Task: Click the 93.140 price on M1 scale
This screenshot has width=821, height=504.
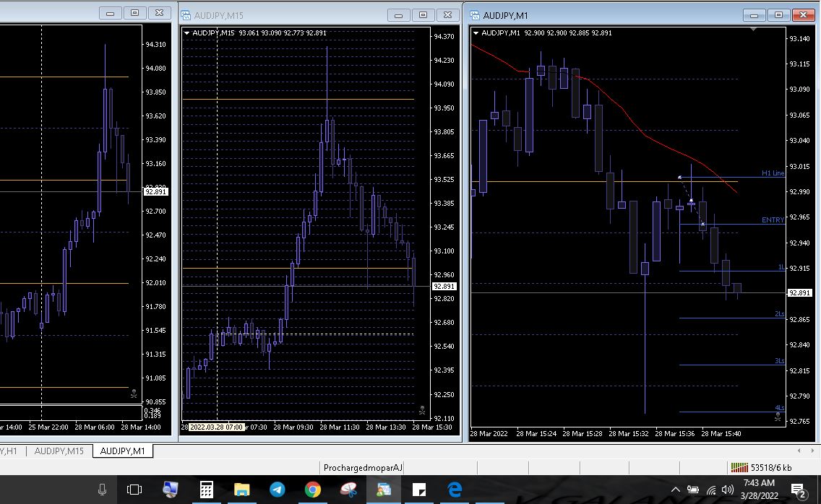Action: coord(799,39)
